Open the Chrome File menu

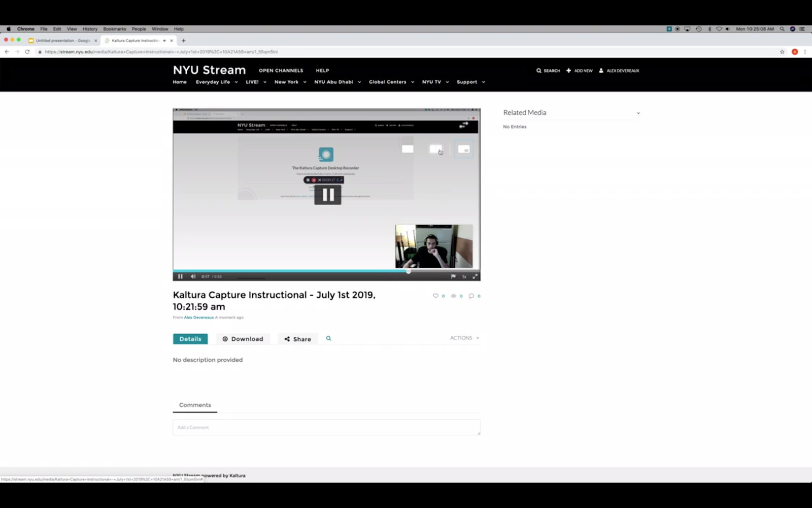[44, 29]
